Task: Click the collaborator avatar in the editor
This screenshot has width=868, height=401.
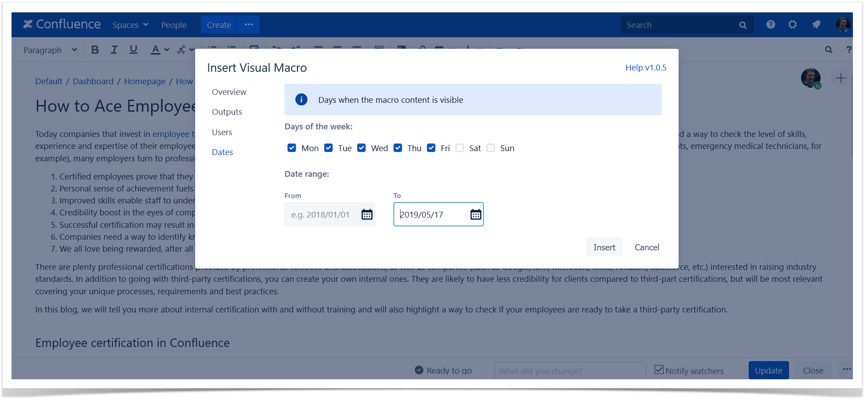Action: tap(811, 78)
